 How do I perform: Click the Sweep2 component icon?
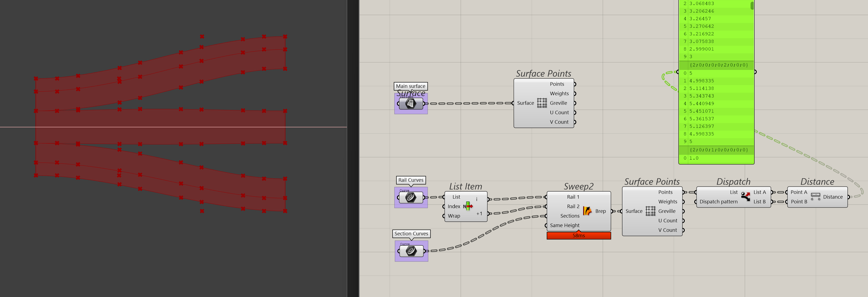pyautogui.click(x=587, y=211)
